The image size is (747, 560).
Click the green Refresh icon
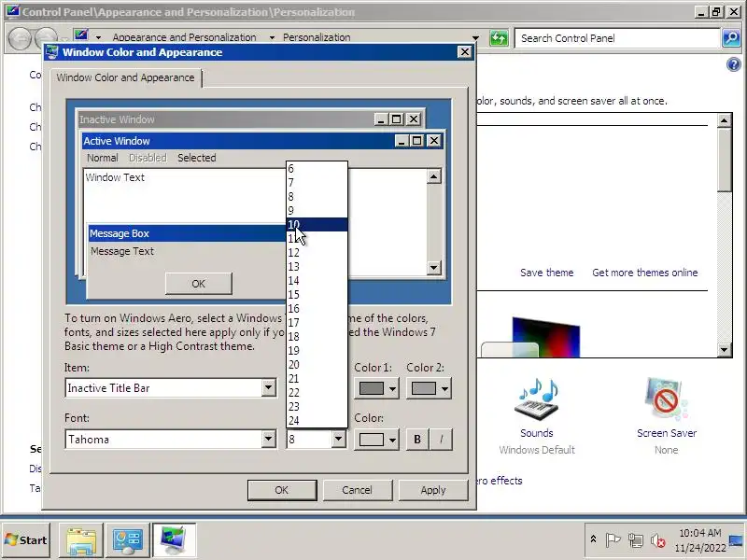pos(499,38)
